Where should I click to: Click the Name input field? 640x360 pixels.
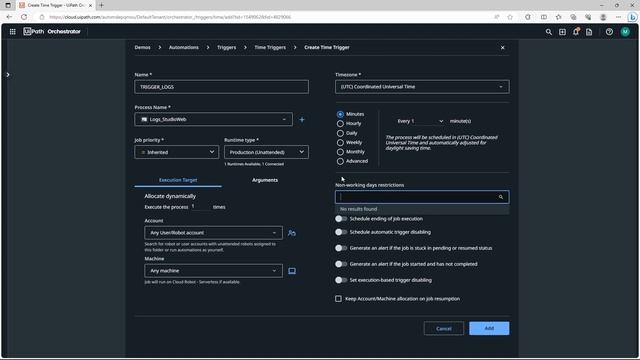click(222, 87)
